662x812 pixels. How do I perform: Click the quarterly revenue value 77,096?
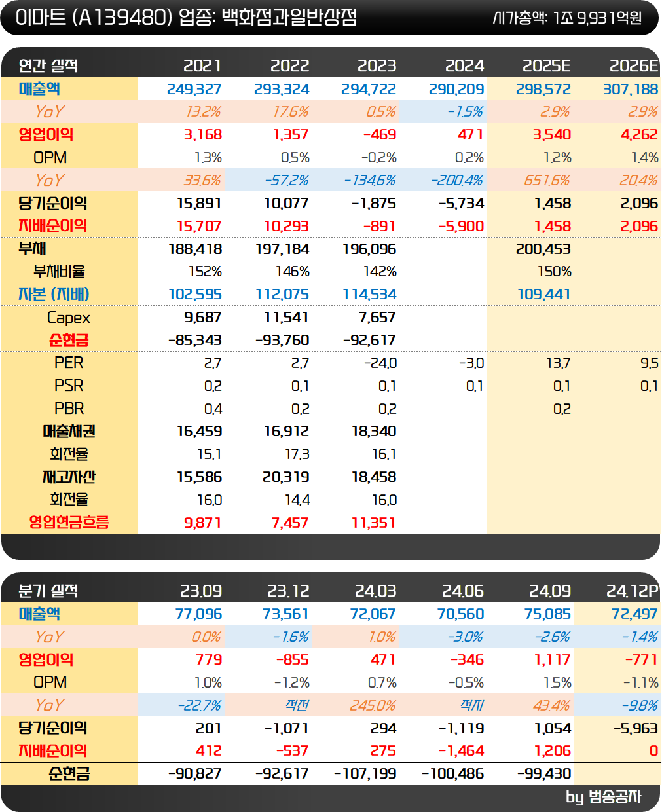(198, 614)
